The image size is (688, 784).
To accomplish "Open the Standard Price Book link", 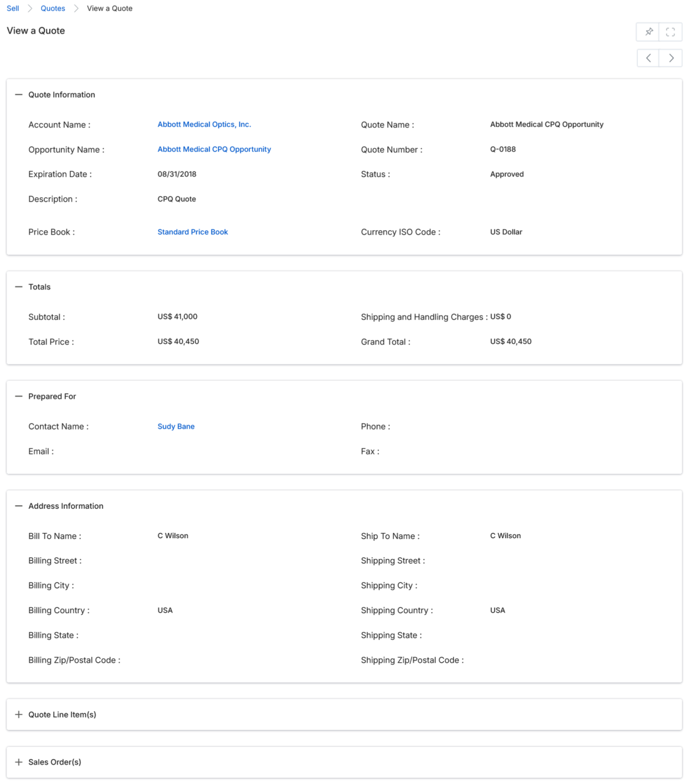I will coord(192,232).
